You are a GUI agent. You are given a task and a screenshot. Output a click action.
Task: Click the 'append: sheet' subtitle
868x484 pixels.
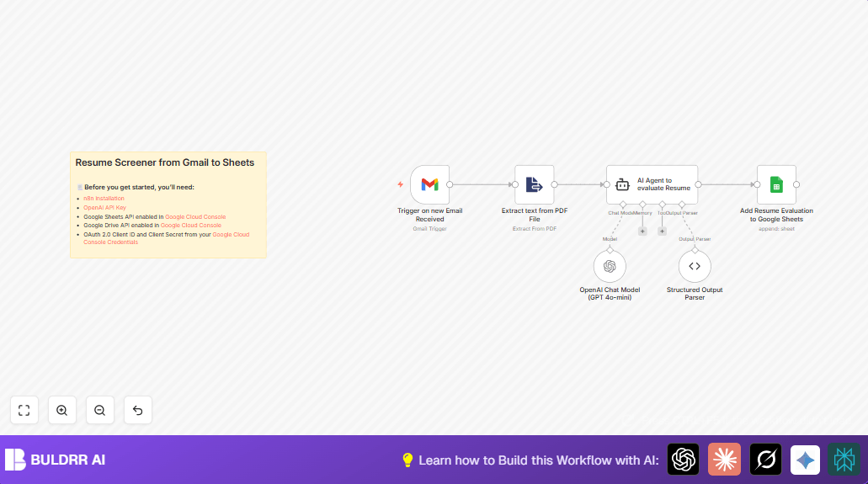click(x=776, y=229)
